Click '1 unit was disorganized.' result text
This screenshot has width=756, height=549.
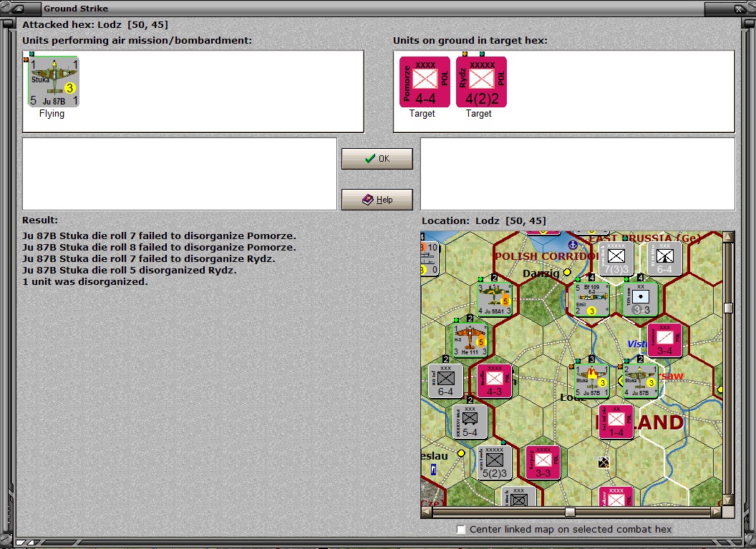click(x=85, y=281)
